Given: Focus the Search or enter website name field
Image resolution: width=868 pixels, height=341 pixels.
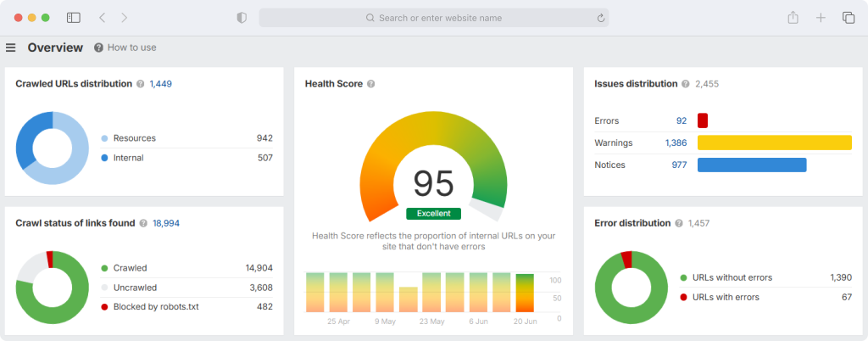Looking at the screenshot, I should [x=434, y=18].
